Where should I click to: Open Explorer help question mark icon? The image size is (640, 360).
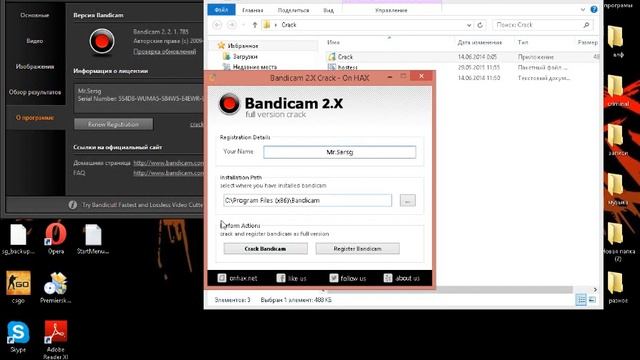pyautogui.click(x=594, y=9)
